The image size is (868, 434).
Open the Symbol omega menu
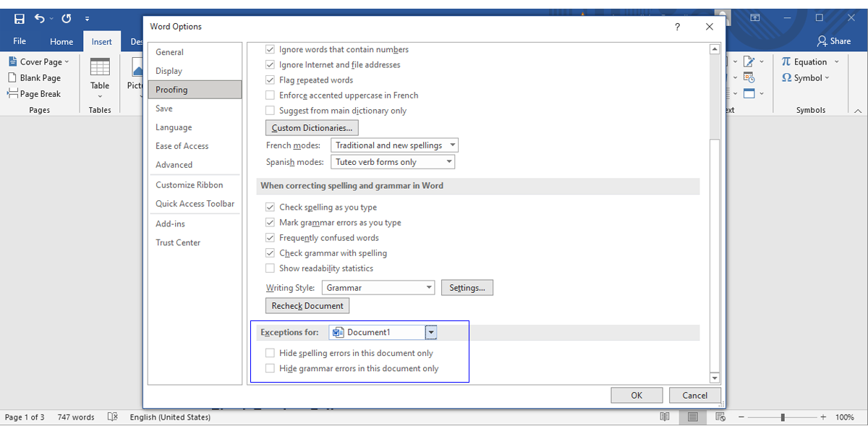[806, 78]
